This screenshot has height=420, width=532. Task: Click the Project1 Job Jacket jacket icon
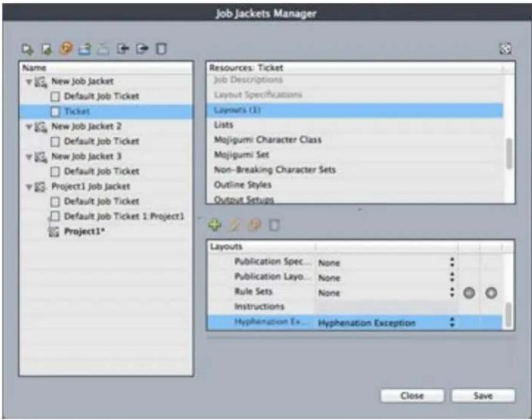[41, 186]
